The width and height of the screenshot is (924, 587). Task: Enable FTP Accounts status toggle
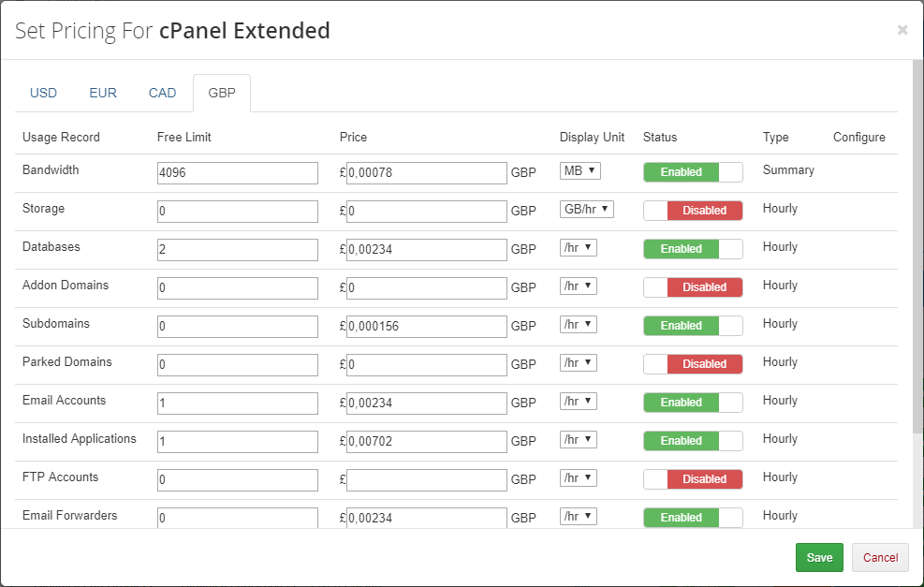[693, 479]
